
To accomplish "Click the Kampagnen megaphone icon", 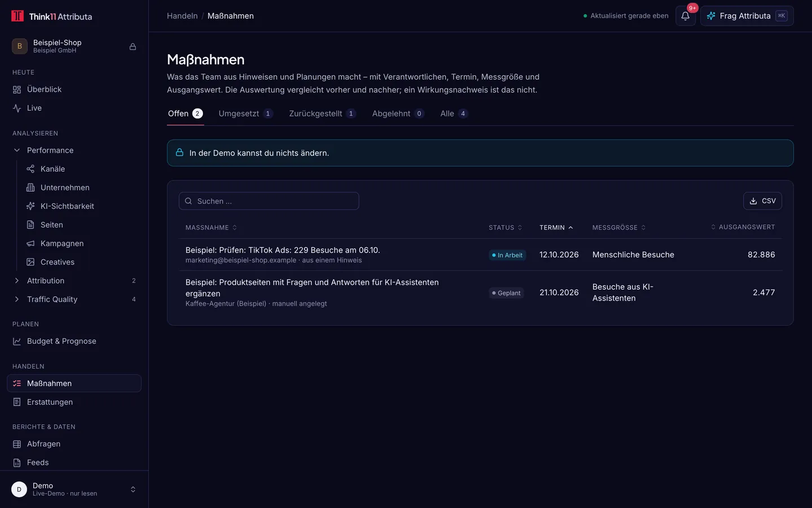I will (x=30, y=243).
